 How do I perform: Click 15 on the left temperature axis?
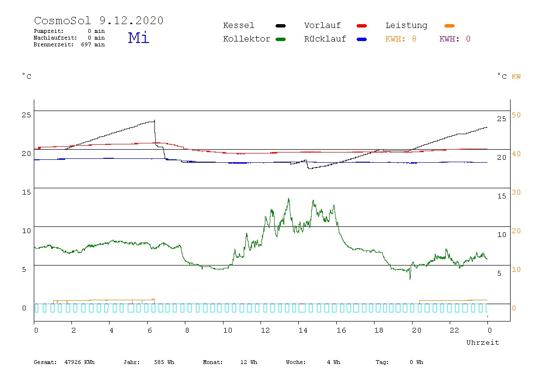click(x=27, y=192)
